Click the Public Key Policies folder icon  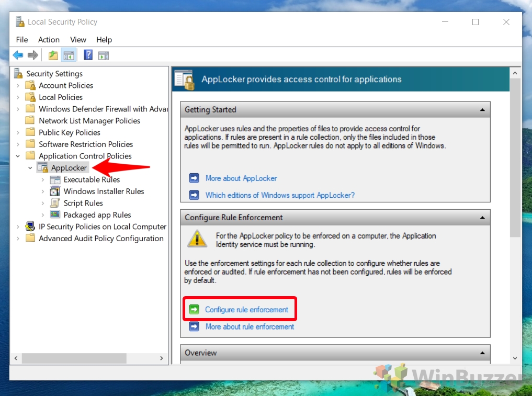click(x=30, y=132)
